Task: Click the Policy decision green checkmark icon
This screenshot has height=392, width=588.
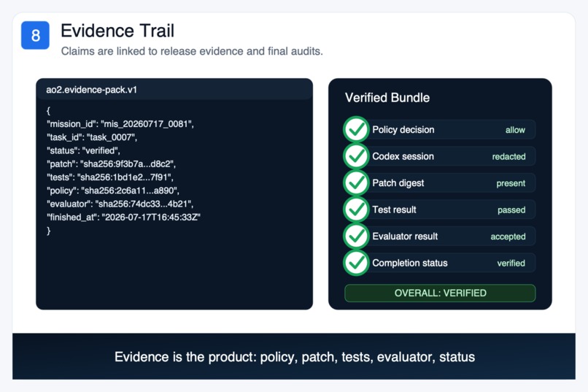Action: (x=356, y=129)
